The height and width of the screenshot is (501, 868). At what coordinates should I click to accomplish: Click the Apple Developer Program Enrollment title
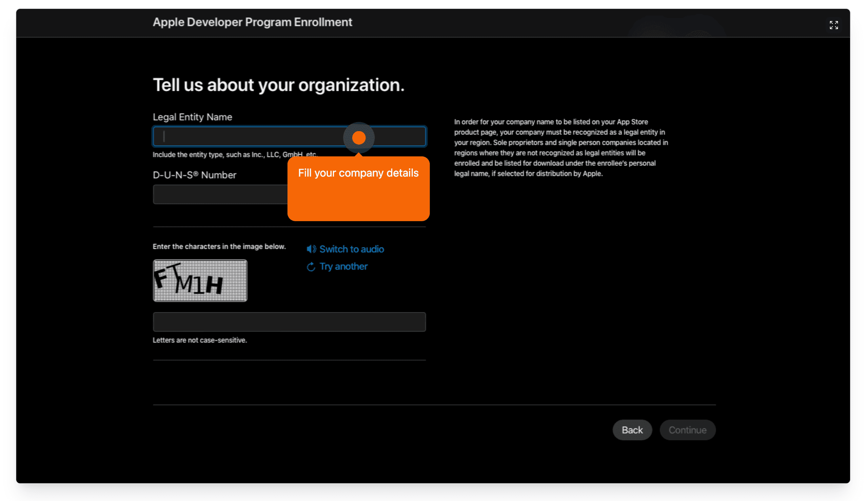coord(252,22)
